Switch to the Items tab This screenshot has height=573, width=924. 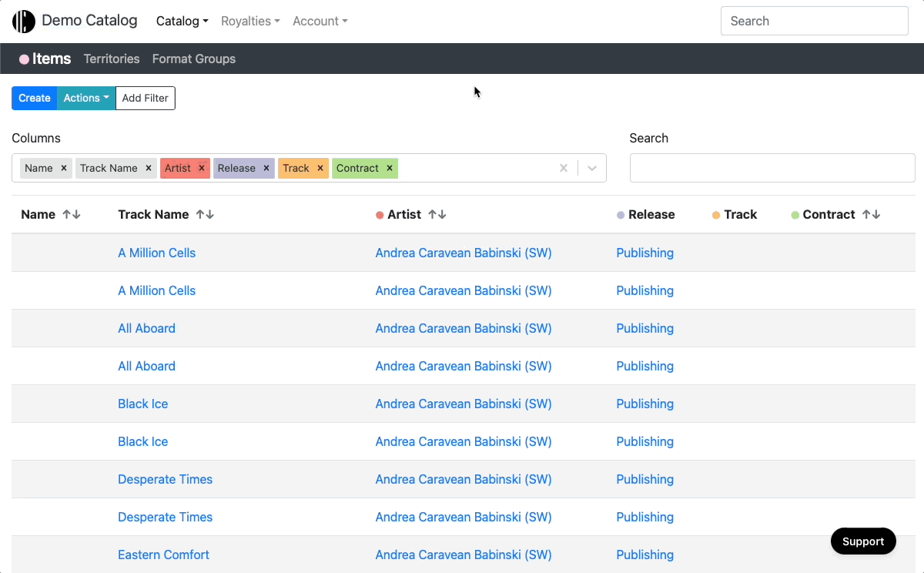coord(45,59)
